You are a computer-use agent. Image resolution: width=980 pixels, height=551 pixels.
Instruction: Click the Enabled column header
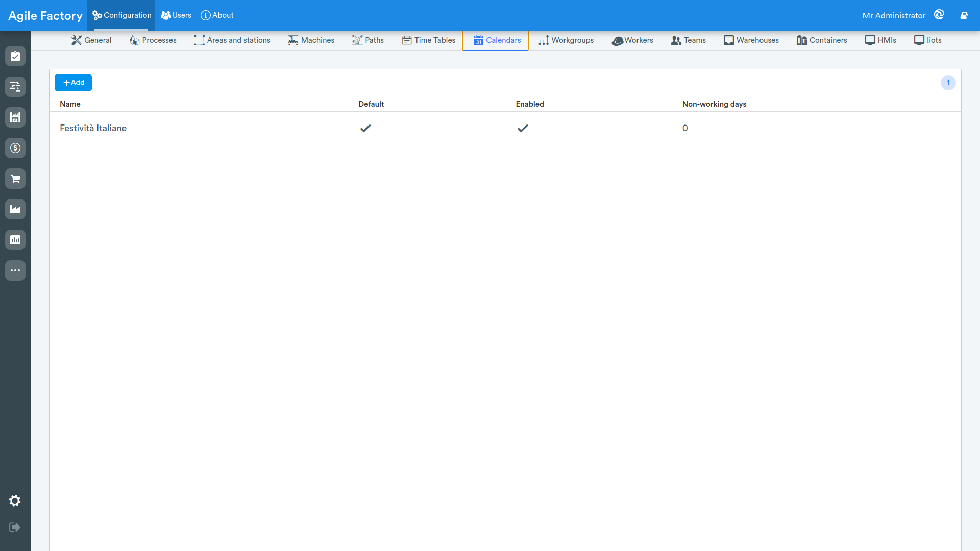coord(530,104)
